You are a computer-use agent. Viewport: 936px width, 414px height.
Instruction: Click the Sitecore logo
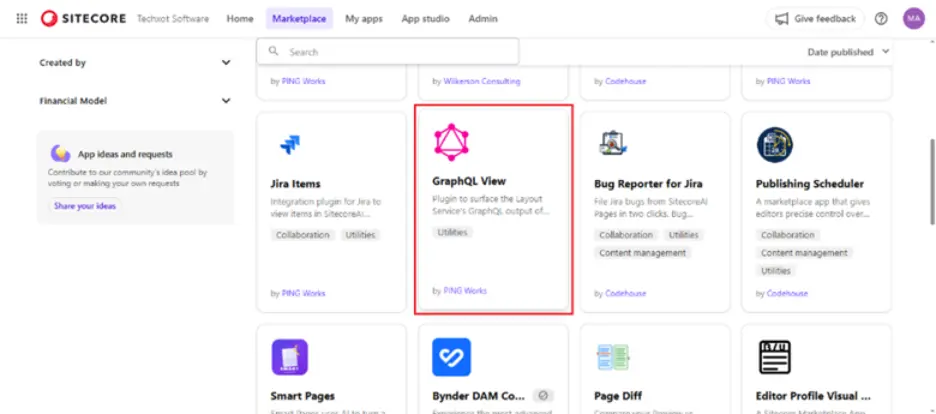click(84, 18)
